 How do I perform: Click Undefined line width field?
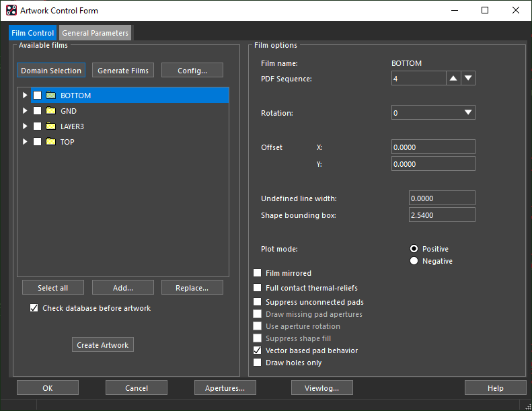point(442,198)
